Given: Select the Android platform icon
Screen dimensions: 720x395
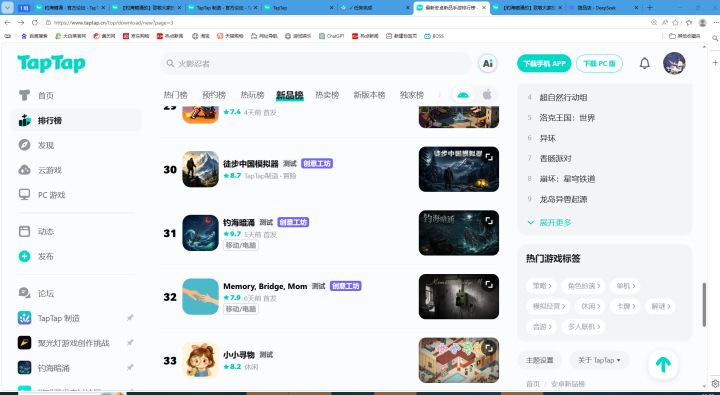Looking at the screenshot, I should coord(463,95).
